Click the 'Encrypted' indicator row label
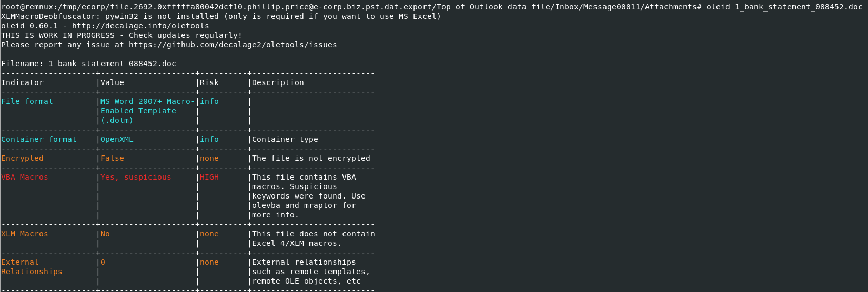868x292 pixels. click(x=23, y=158)
